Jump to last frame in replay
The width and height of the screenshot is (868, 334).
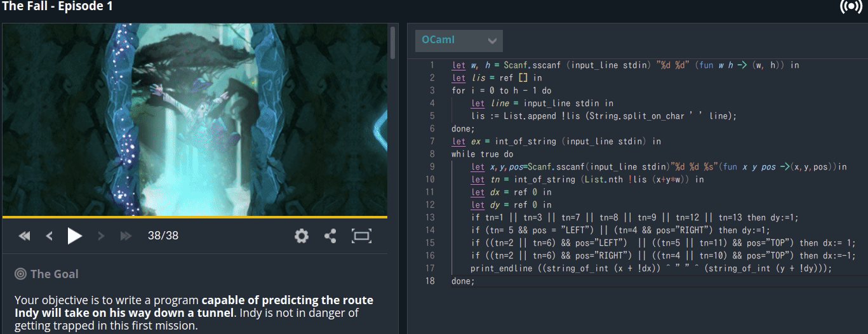(x=126, y=236)
